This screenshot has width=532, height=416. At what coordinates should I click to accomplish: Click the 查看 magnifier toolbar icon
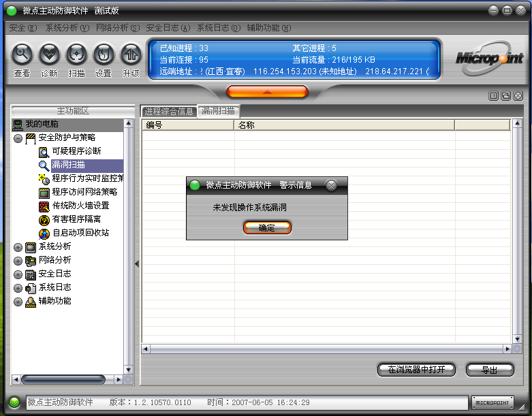point(22,54)
